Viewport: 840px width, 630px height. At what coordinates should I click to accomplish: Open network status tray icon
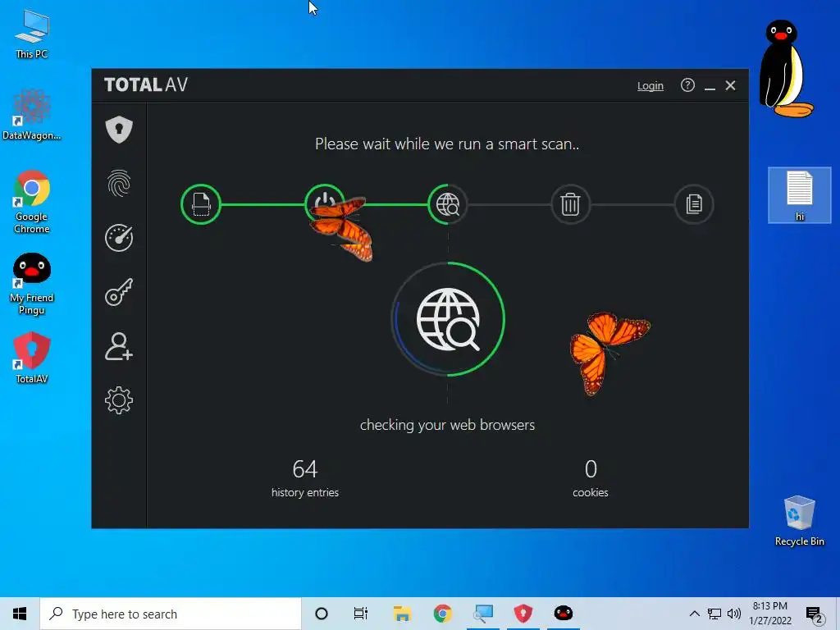tap(714, 614)
